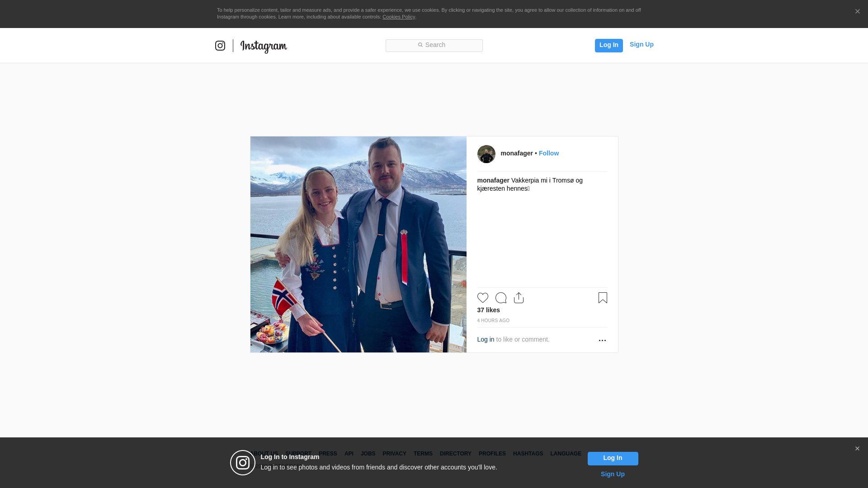Open monafager's profile avatar

tap(486, 154)
